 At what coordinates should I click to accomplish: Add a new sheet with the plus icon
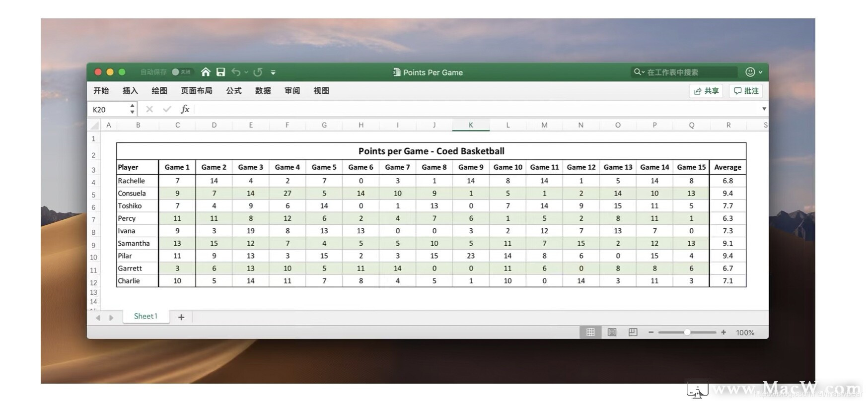pyautogui.click(x=181, y=317)
